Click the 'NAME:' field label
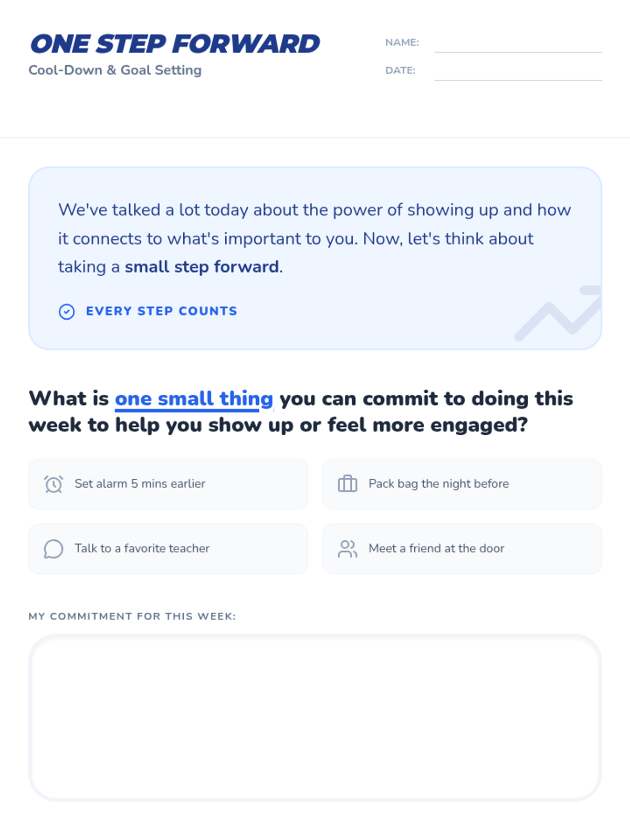630x840 pixels. 402,43
